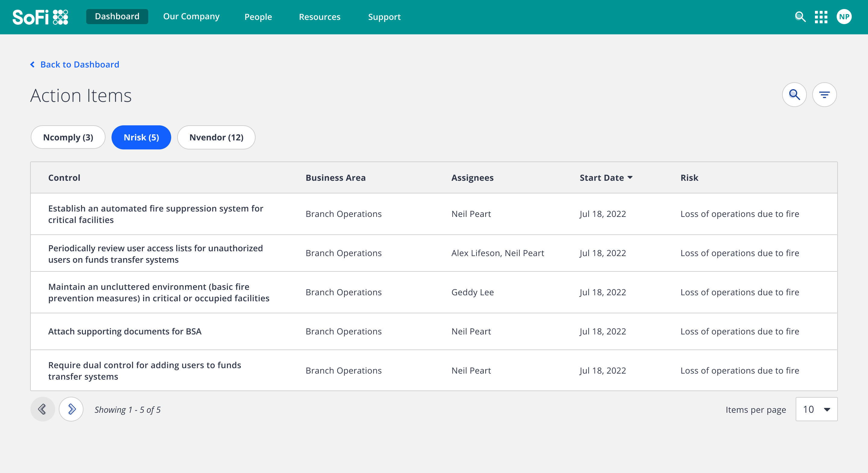The width and height of the screenshot is (868, 473).
Task: Select the Nrisk tab
Action: coord(142,137)
